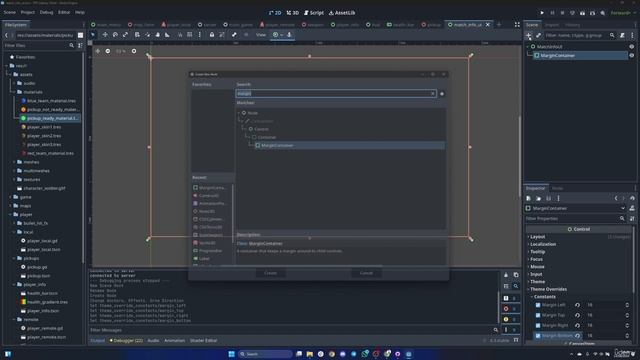The width and height of the screenshot is (640, 360).
Task: Open File Explorer from the taskbar
Action: point(310,354)
